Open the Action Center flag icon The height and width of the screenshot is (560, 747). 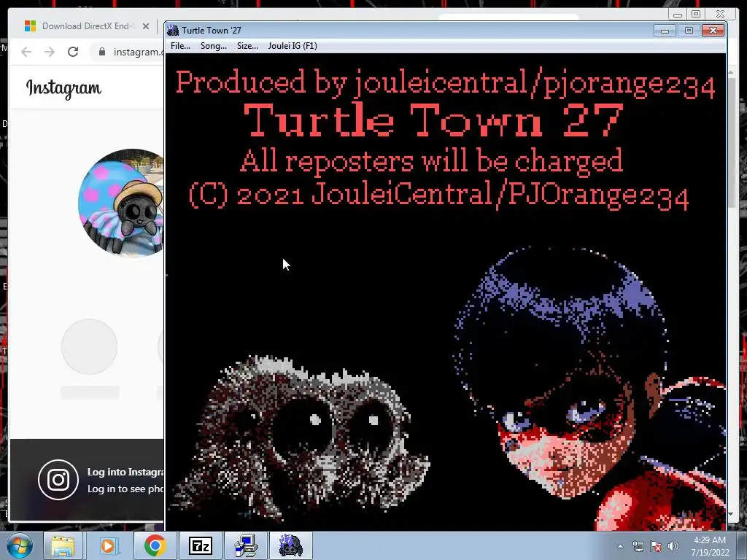click(656, 546)
